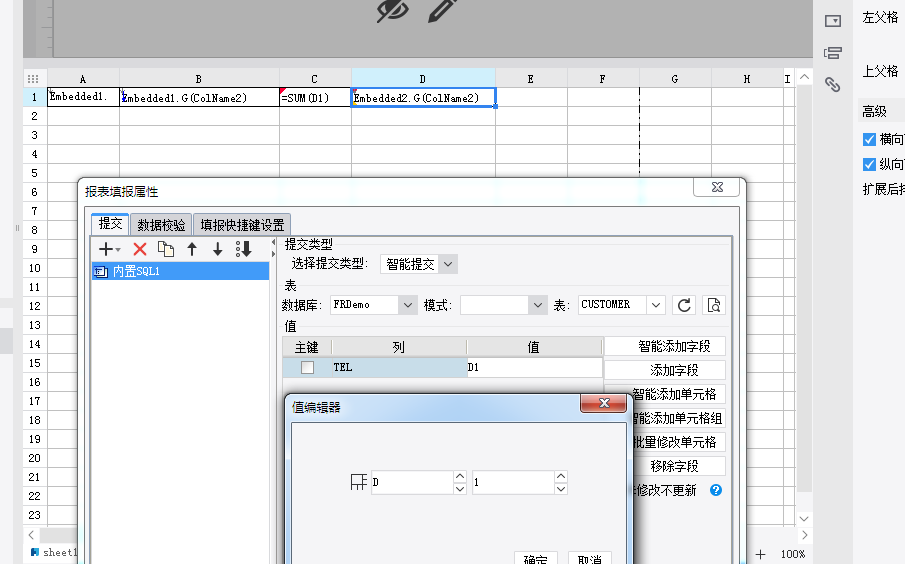Switch to the 提交 tab
This screenshot has width=905, height=564.
pyautogui.click(x=110, y=223)
